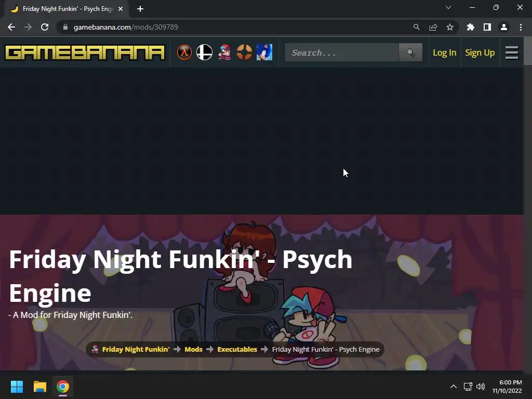Open Executables breadcrumb link
Image resolution: width=532 pixels, height=399 pixels.
(237, 350)
